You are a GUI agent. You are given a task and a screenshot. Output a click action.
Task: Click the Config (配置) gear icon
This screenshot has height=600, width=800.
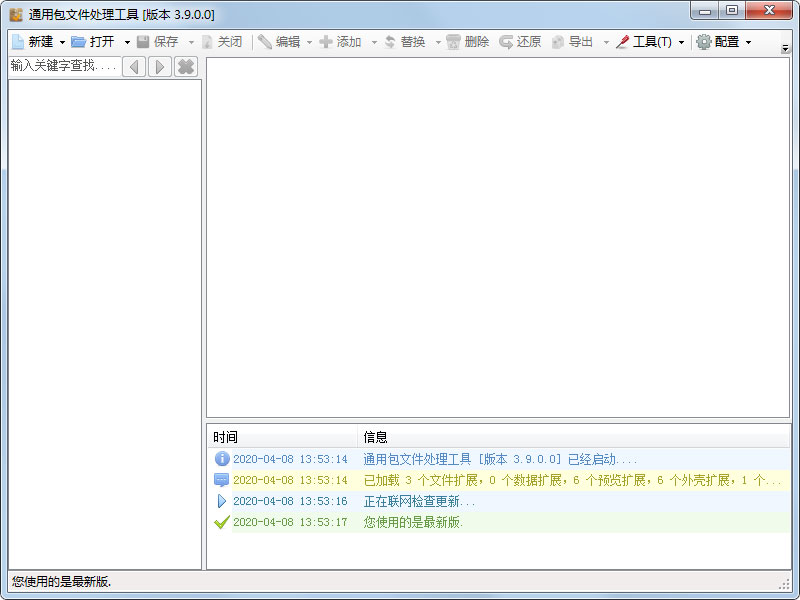pyautogui.click(x=704, y=42)
